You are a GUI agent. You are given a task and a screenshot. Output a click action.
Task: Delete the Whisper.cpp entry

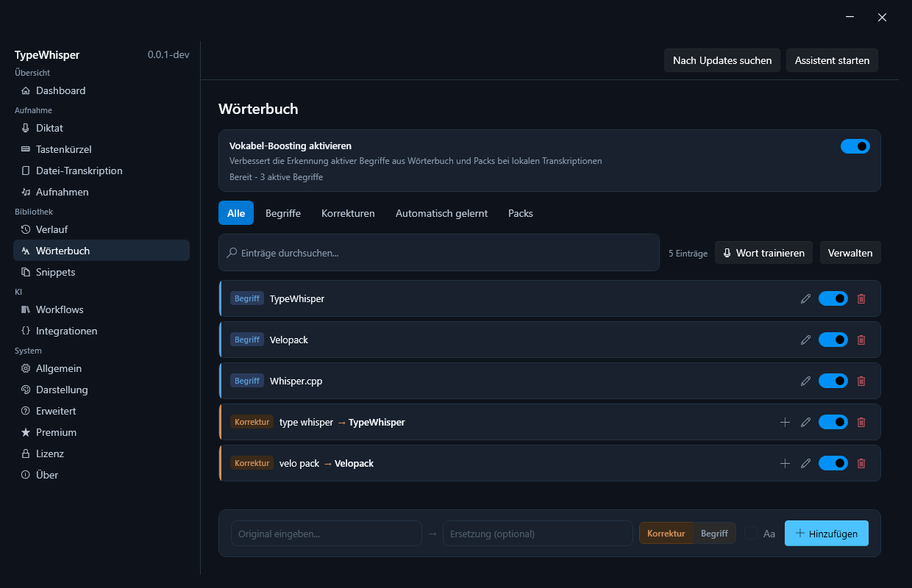(861, 381)
